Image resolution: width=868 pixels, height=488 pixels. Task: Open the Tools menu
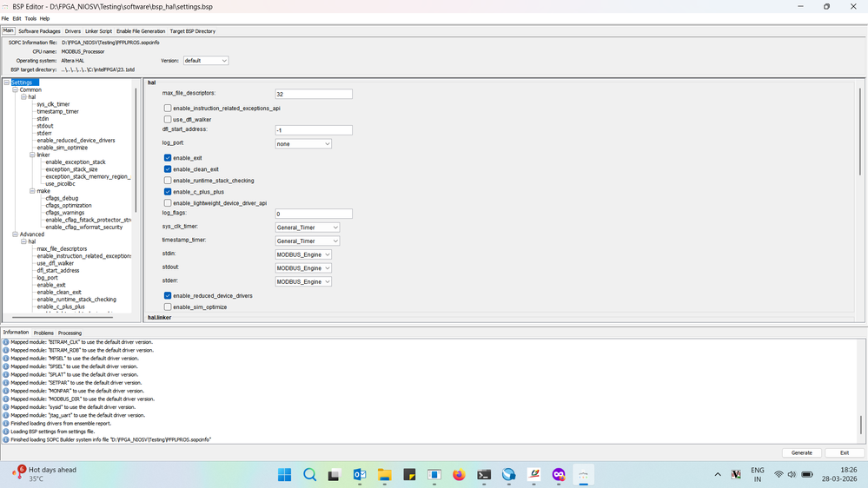[x=30, y=18]
